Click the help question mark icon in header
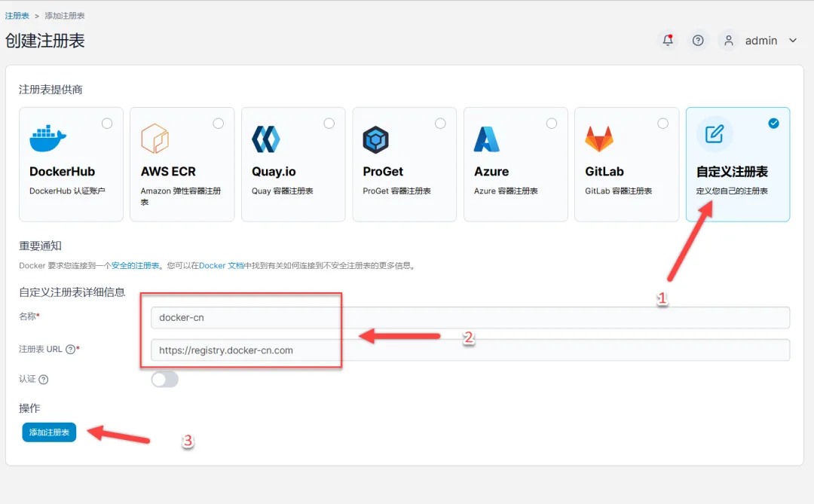 [x=698, y=40]
